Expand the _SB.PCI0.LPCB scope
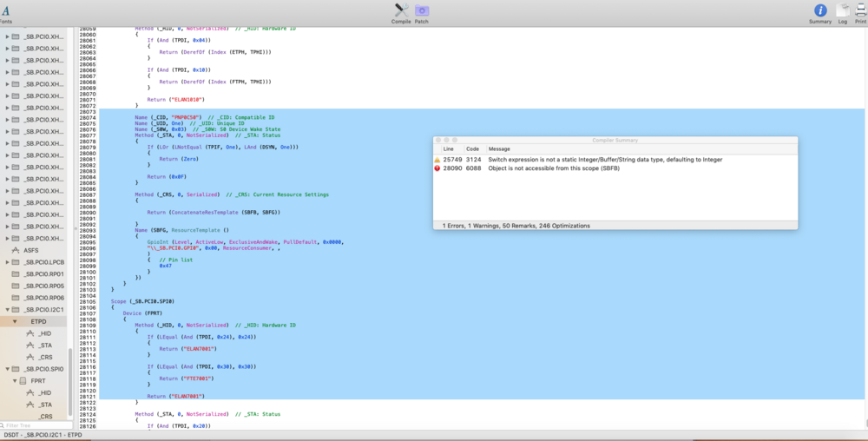The width and height of the screenshot is (868, 441). coord(7,262)
